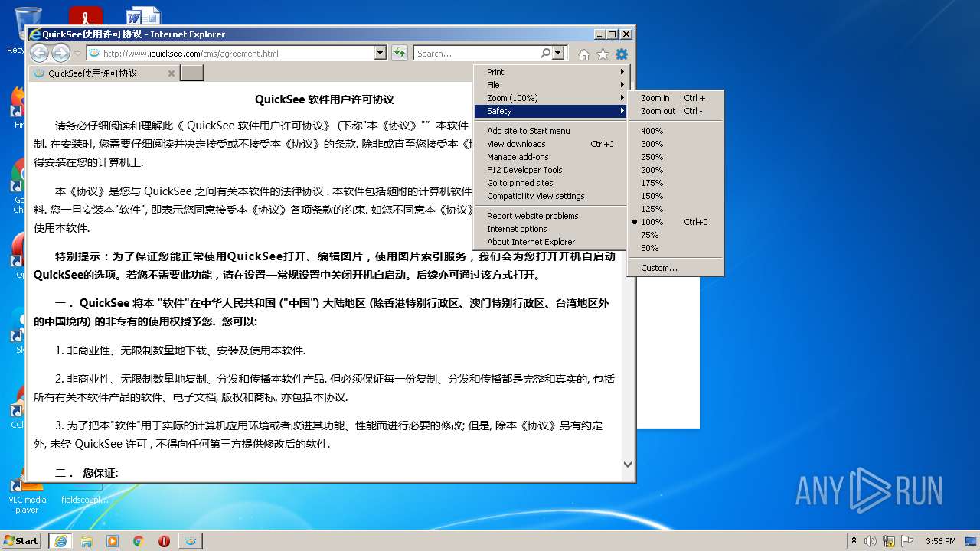This screenshot has height=551, width=980.
Task: Click the volume speaker tray icon
Action: tap(871, 541)
